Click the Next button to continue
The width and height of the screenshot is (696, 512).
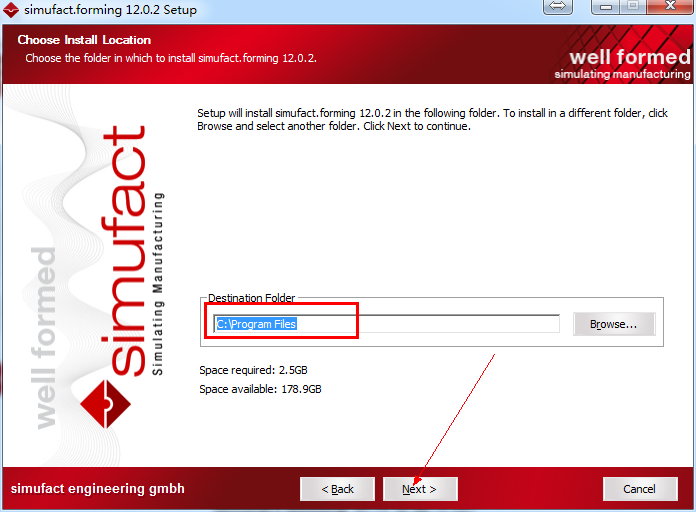420,489
